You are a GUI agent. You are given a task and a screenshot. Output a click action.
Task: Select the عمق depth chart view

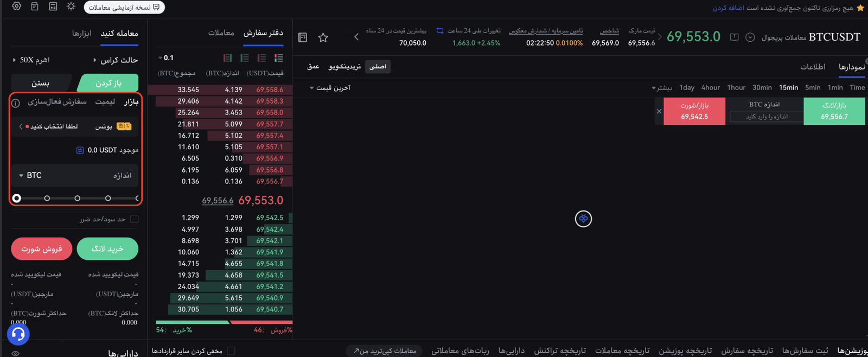314,66
